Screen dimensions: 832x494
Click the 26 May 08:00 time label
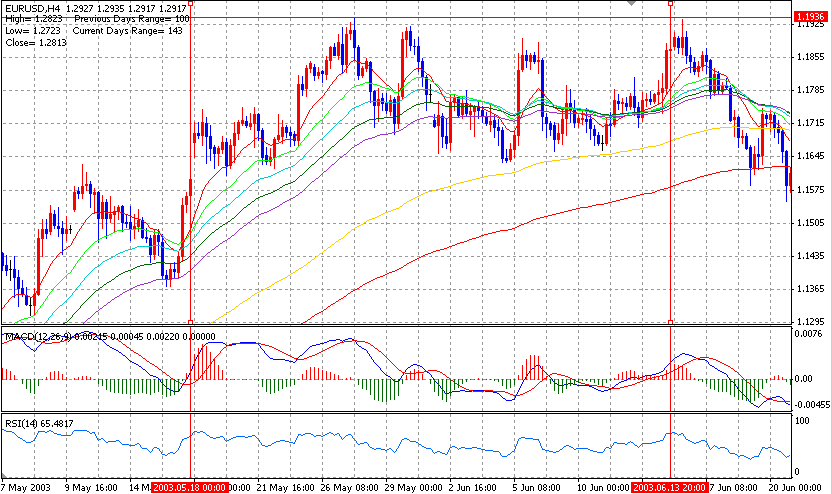350,488
